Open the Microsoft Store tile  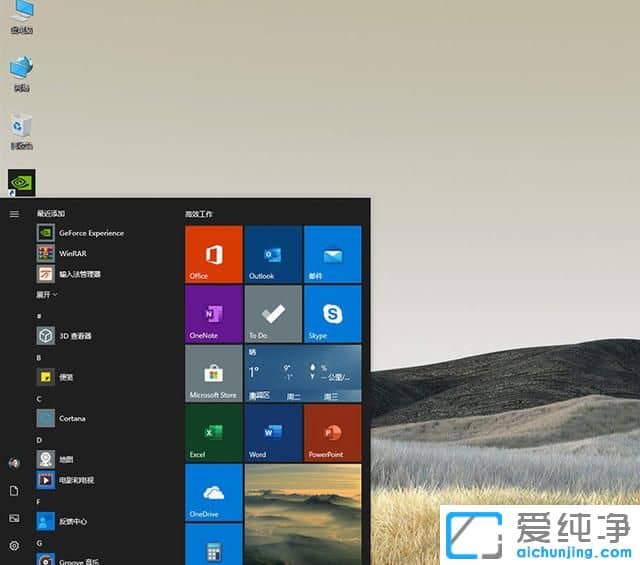214,373
